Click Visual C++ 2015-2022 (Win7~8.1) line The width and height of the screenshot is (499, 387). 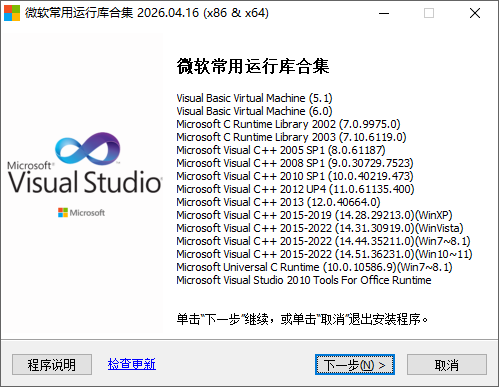(324, 241)
